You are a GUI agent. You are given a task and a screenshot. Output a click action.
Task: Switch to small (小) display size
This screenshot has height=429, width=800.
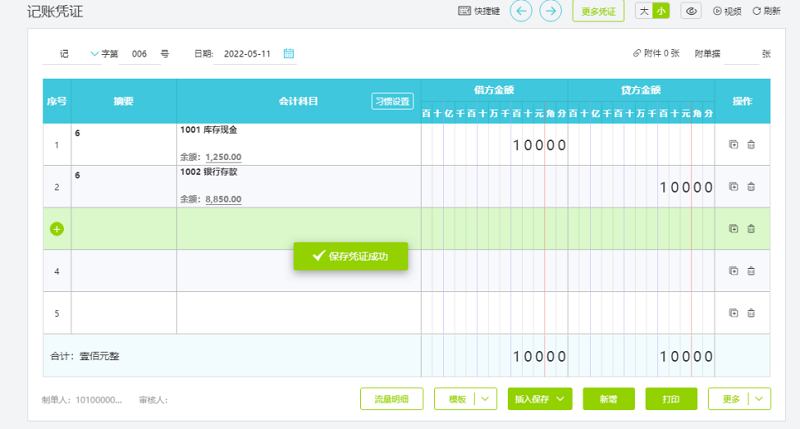pyautogui.click(x=661, y=11)
